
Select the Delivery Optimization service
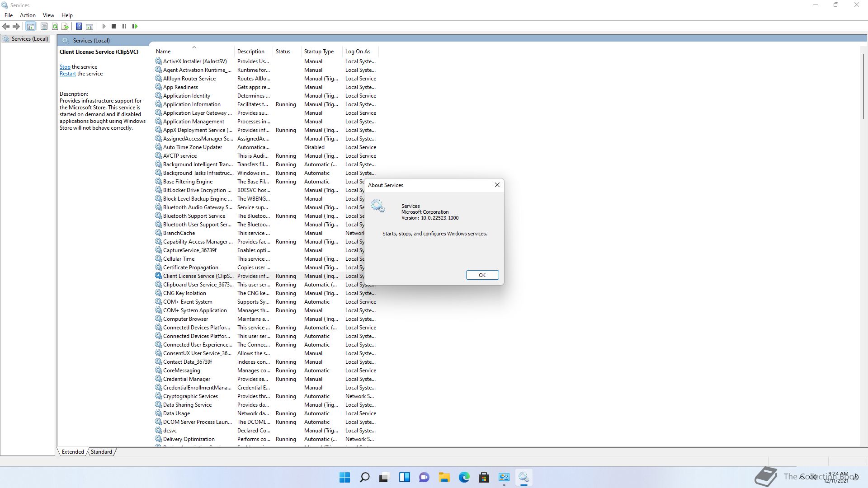coord(266,439)
